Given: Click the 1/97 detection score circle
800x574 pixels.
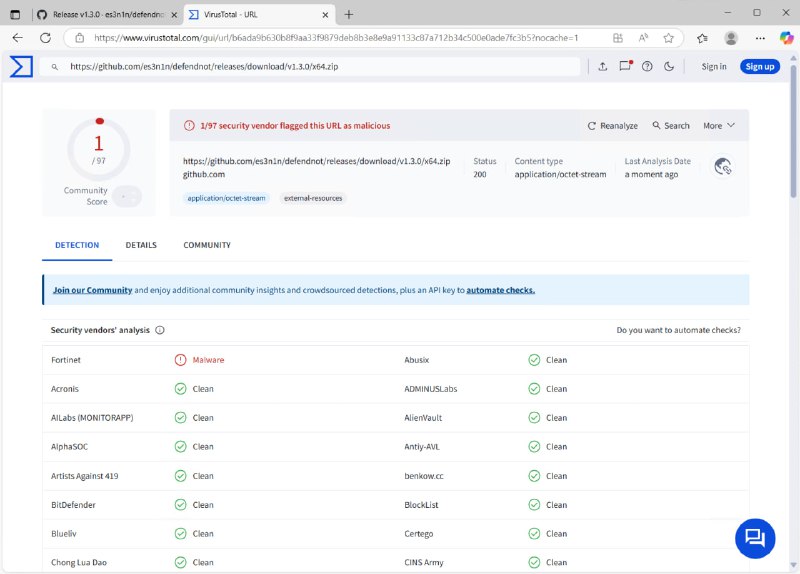Looking at the screenshot, I should click(x=98, y=149).
